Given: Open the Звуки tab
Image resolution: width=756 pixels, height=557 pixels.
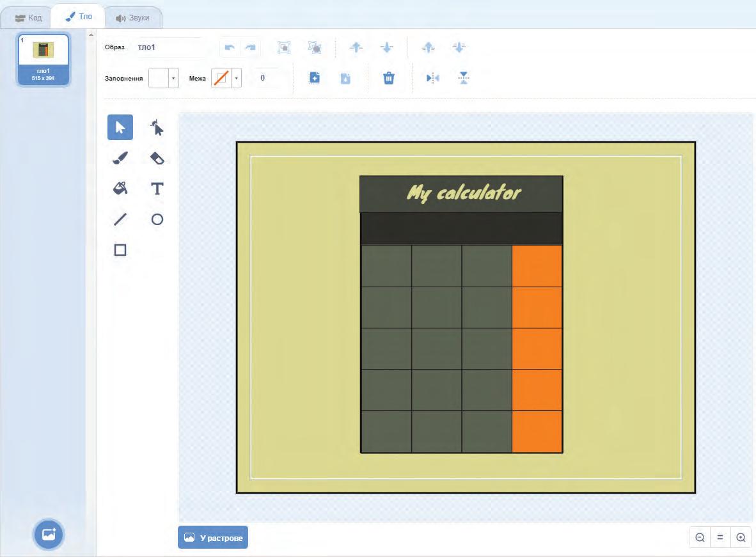Looking at the screenshot, I should point(132,18).
